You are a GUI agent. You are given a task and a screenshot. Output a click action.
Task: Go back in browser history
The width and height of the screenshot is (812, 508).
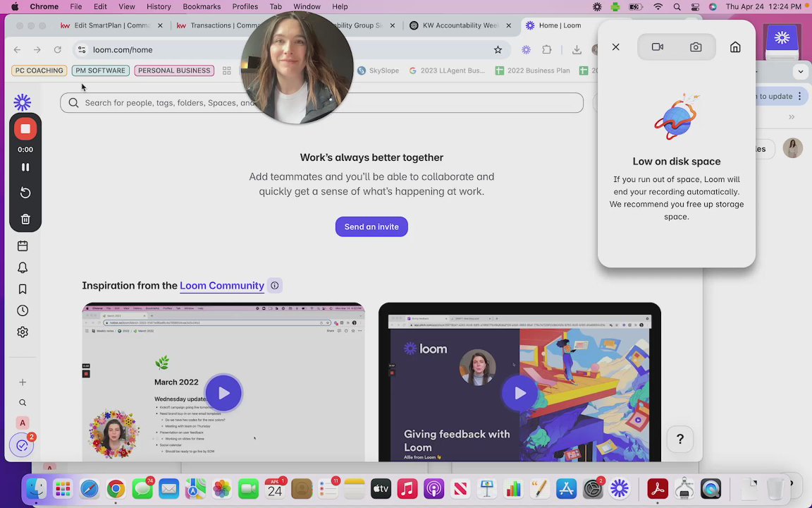click(x=17, y=50)
